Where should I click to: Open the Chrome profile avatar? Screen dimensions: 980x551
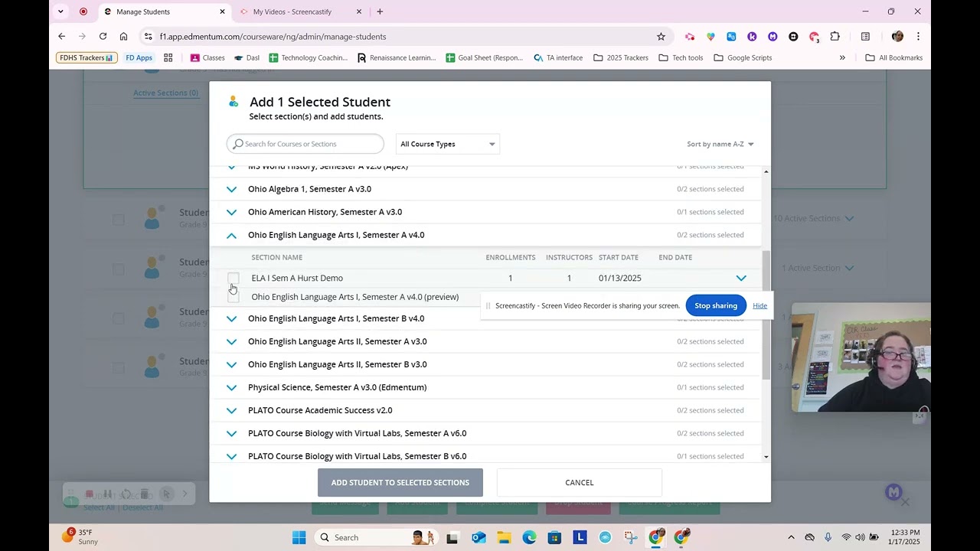click(897, 36)
